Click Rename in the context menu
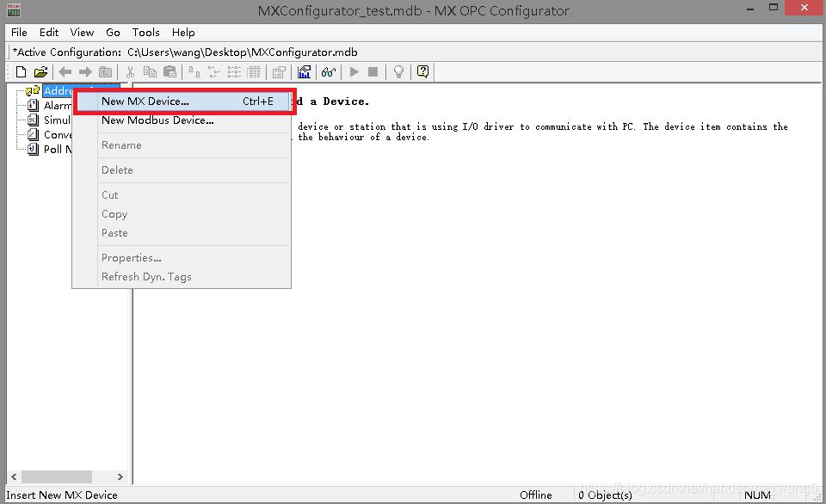This screenshot has height=504, width=826. pyautogui.click(x=182, y=145)
